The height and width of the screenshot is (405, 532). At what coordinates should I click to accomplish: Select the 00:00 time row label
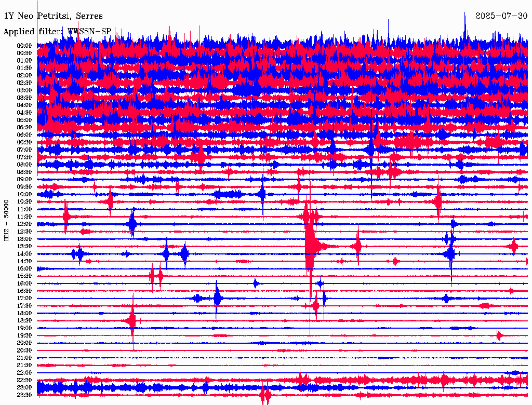tap(24, 46)
